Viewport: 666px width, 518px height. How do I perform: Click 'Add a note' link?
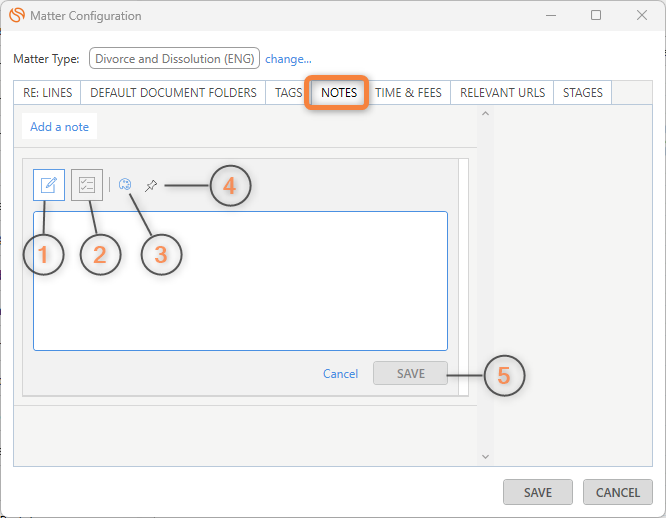point(59,127)
